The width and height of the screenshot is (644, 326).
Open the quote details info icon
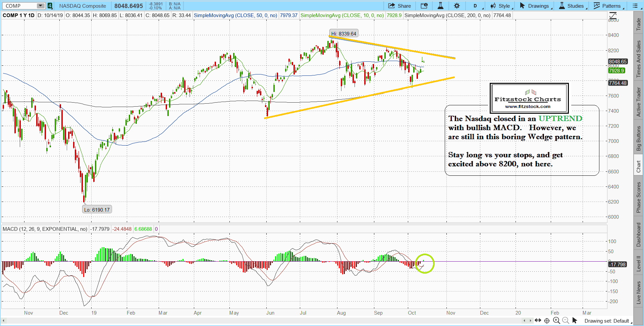click(x=424, y=6)
